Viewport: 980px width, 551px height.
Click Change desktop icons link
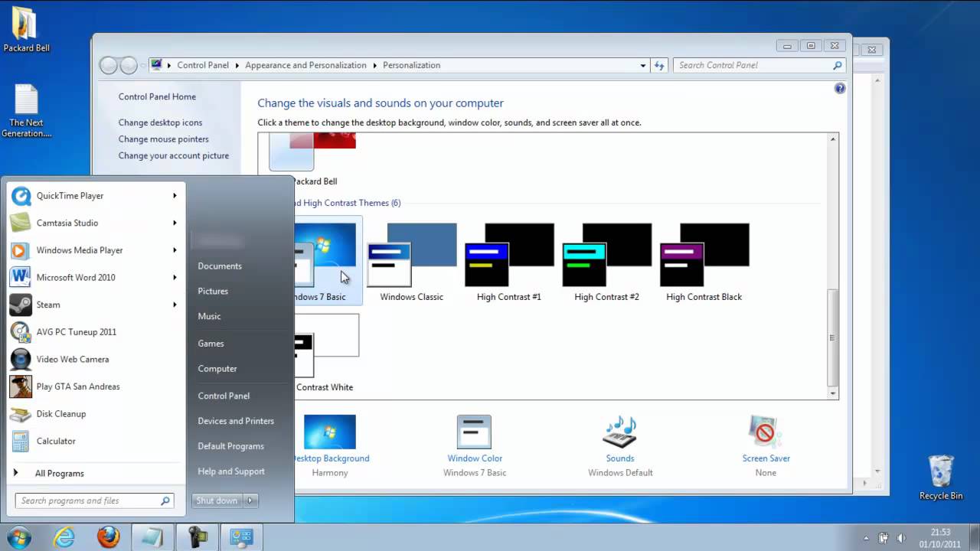pos(160,122)
